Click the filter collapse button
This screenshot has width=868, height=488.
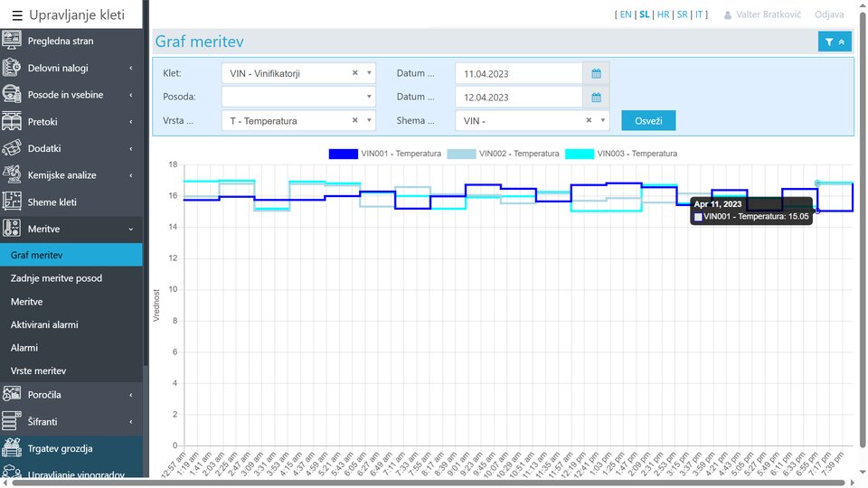click(x=835, y=42)
